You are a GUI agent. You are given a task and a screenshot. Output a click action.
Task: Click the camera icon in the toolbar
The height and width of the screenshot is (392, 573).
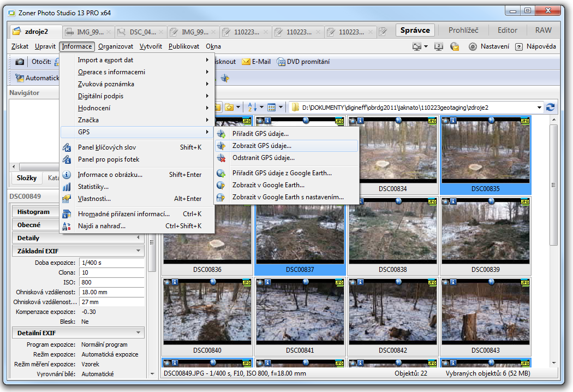click(x=20, y=62)
